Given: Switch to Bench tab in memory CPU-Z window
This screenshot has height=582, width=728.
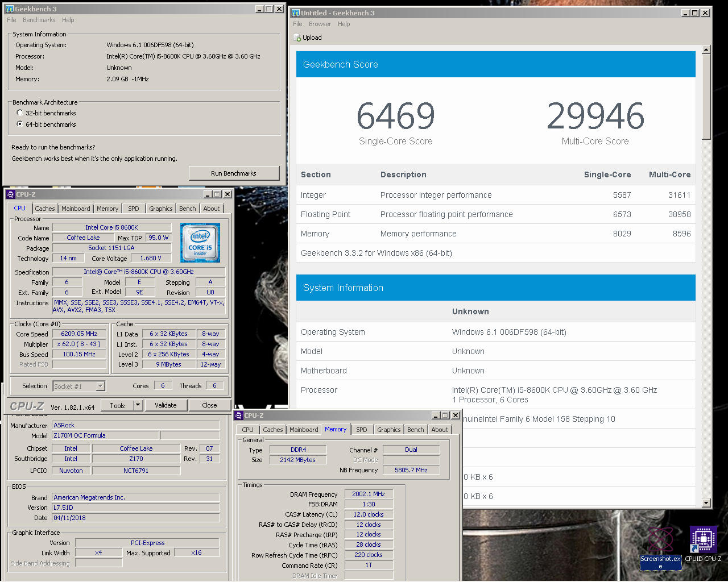Looking at the screenshot, I should click(416, 430).
